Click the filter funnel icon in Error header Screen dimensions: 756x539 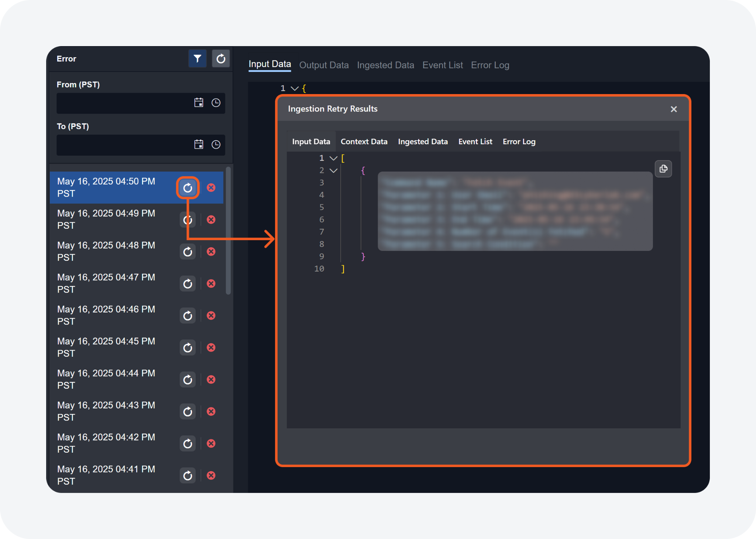(x=197, y=59)
